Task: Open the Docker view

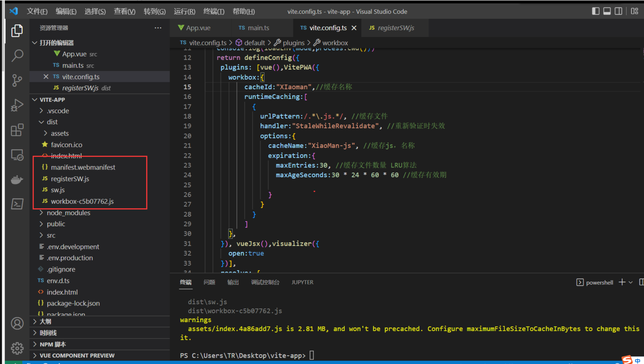Action: tap(17, 180)
